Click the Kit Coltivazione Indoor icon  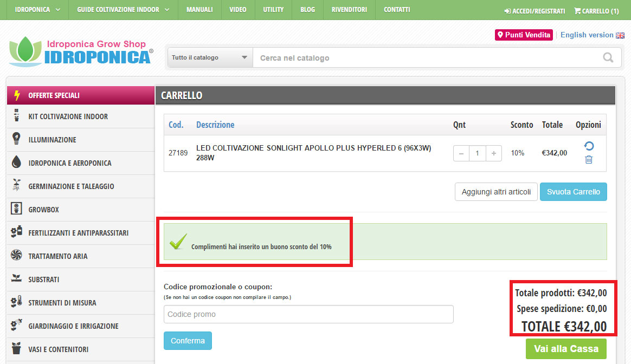click(x=16, y=115)
